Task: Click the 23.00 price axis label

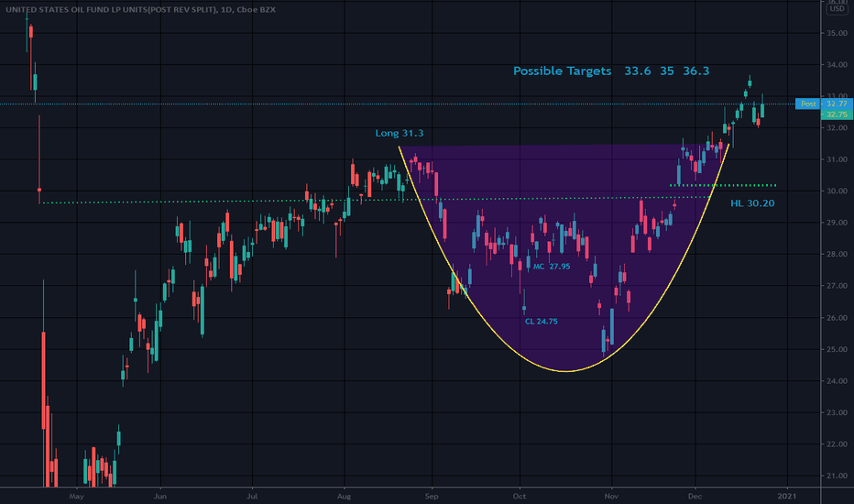Action: pos(837,412)
